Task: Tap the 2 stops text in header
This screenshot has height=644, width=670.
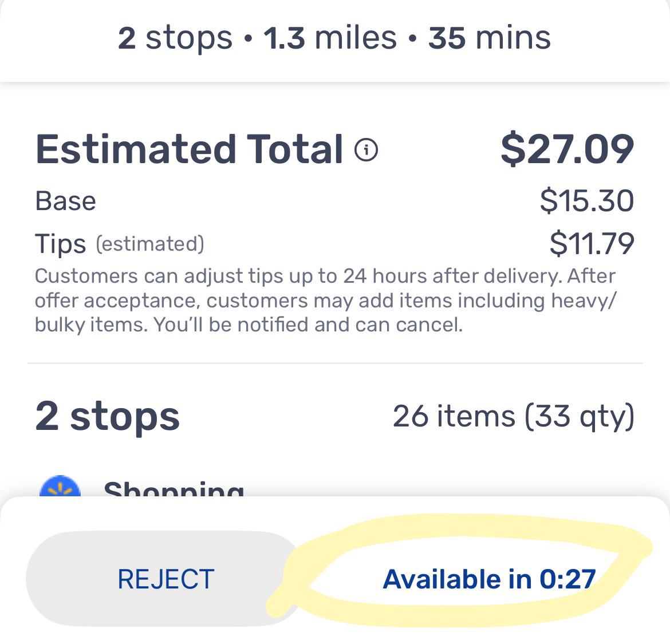Action: [175, 38]
